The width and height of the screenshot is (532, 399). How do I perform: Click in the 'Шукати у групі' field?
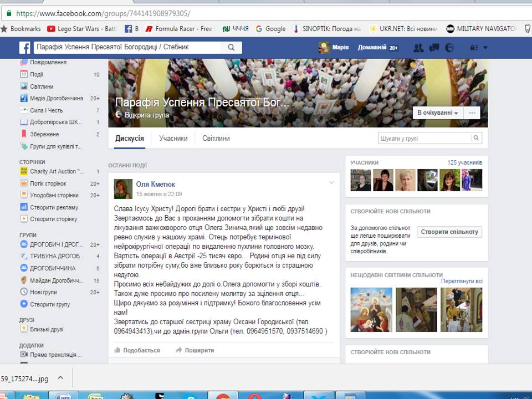pyautogui.click(x=425, y=138)
